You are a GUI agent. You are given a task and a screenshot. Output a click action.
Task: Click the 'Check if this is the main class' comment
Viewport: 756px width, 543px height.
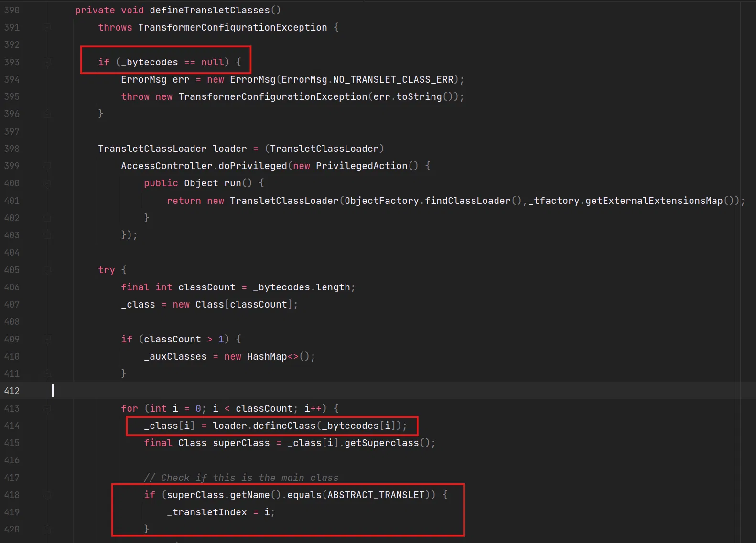tap(241, 478)
